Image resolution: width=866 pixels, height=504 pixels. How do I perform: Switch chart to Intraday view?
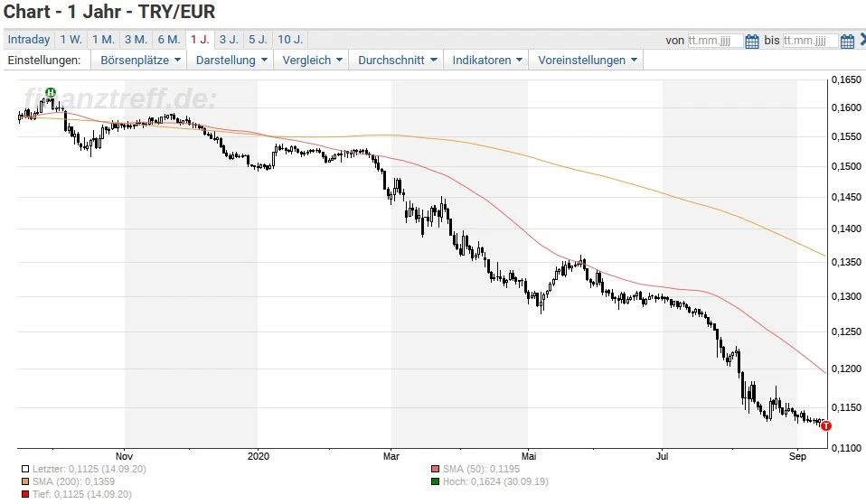(29, 40)
